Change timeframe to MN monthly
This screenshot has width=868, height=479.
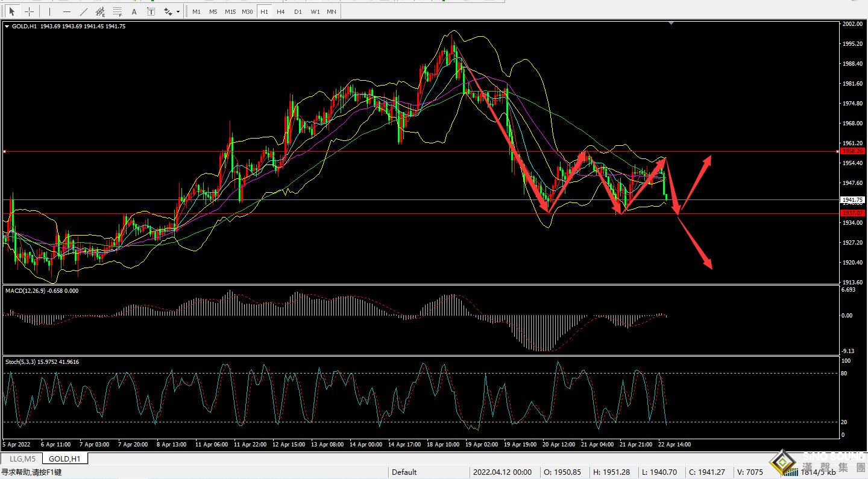(x=332, y=11)
